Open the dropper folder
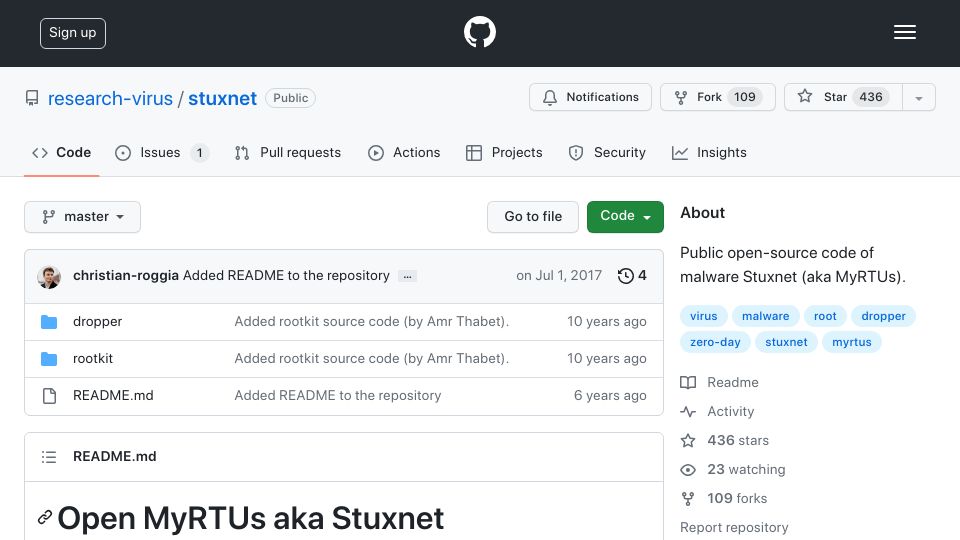 (x=97, y=321)
